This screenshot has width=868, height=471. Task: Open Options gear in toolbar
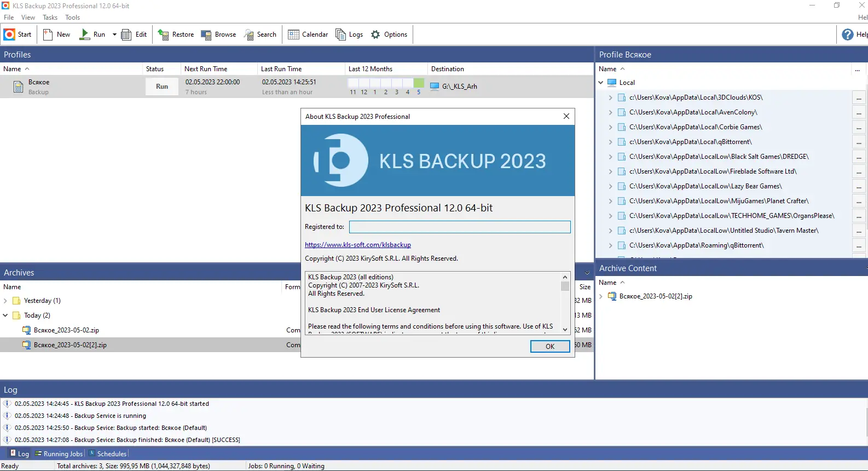(375, 35)
